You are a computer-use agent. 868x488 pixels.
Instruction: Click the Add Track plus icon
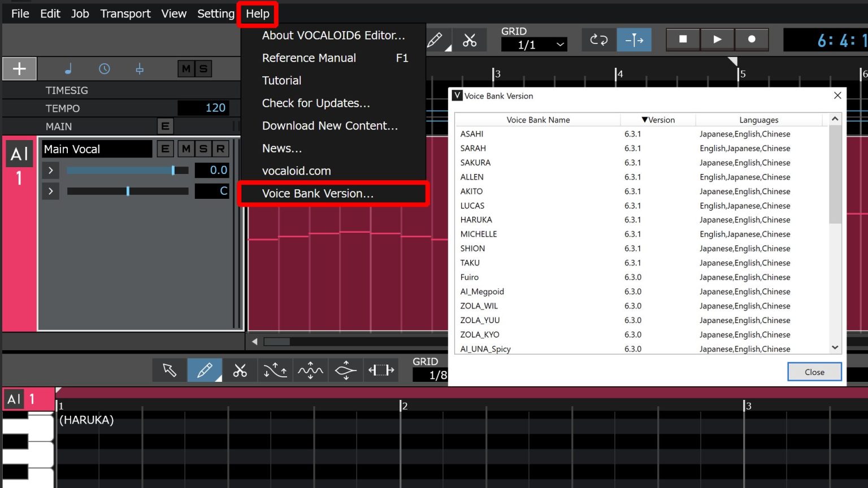tap(19, 68)
